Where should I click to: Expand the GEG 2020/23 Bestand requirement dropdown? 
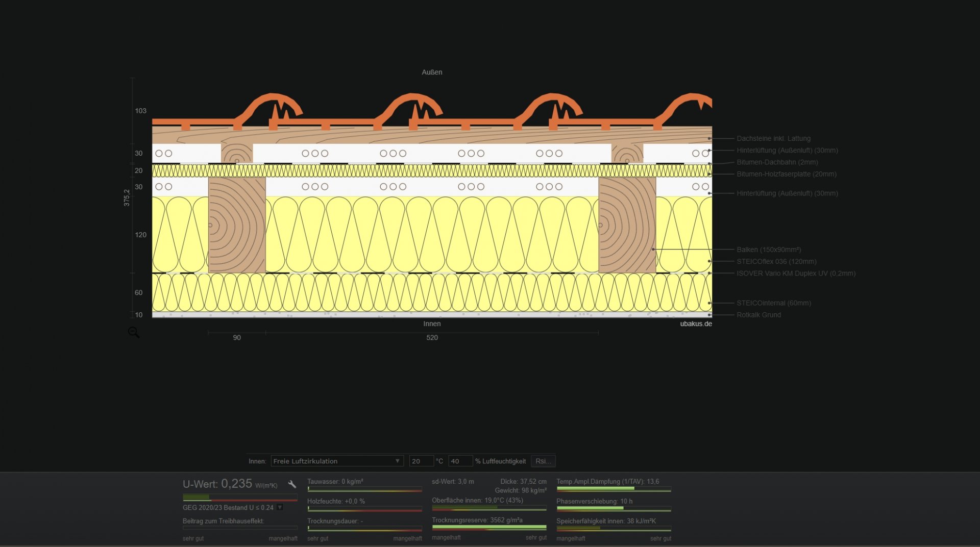280,508
